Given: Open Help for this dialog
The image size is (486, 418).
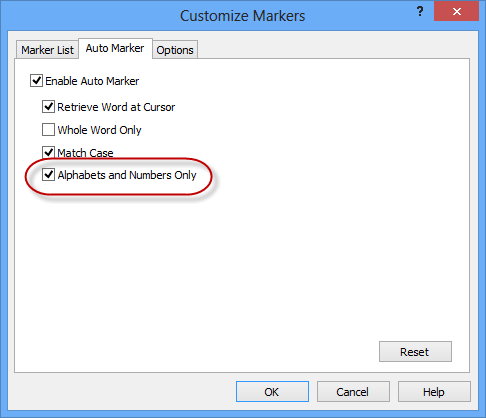Looking at the screenshot, I should (434, 392).
